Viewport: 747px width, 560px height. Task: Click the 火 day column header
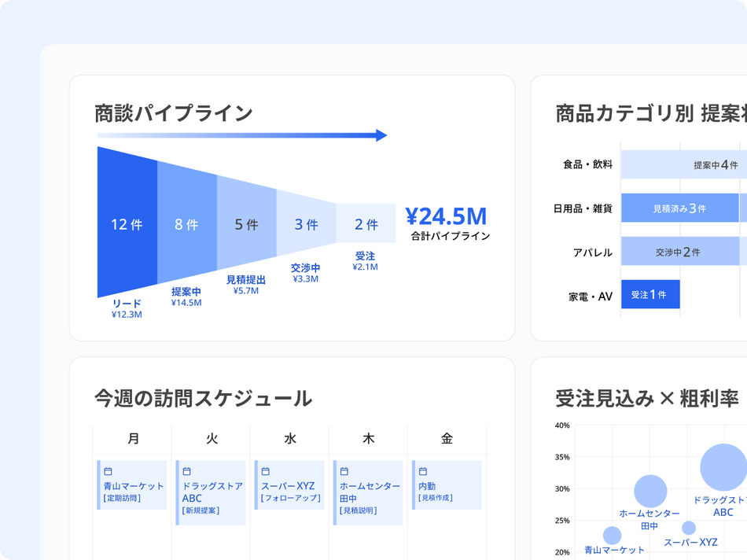pyautogui.click(x=212, y=438)
